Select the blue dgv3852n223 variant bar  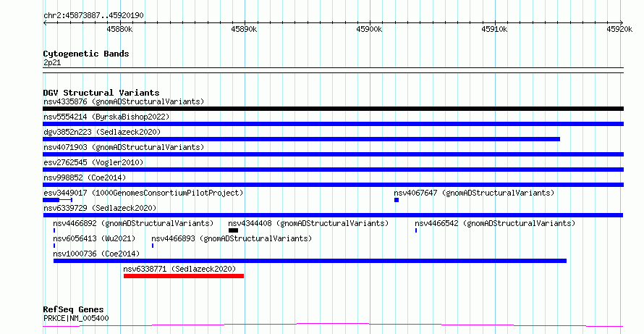click(x=302, y=139)
